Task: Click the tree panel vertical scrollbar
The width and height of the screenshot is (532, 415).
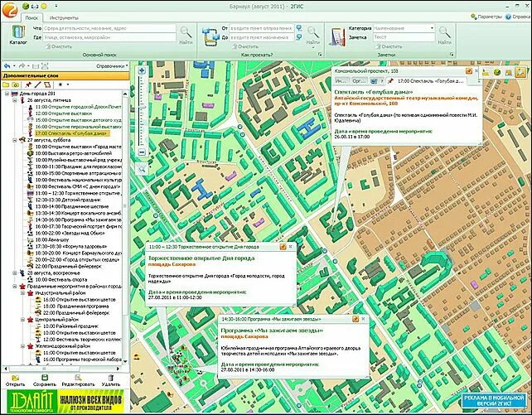Action: click(x=125, y=228)
